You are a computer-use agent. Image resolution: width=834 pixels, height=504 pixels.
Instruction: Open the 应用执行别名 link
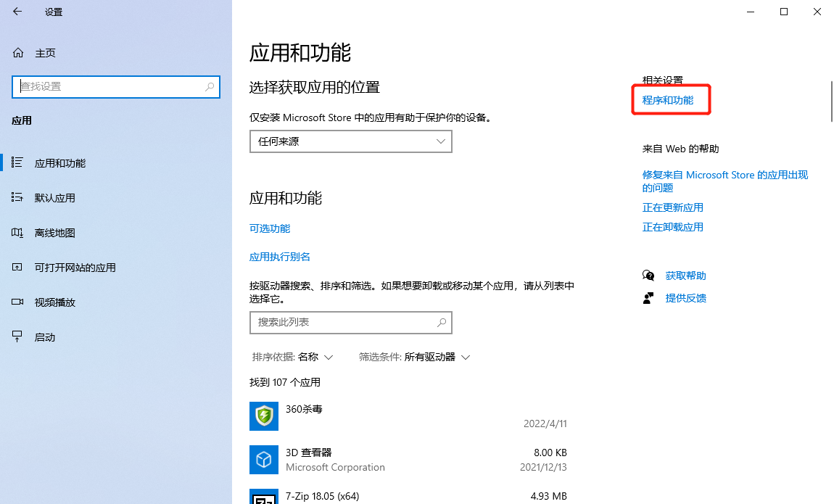pos(280,257)
